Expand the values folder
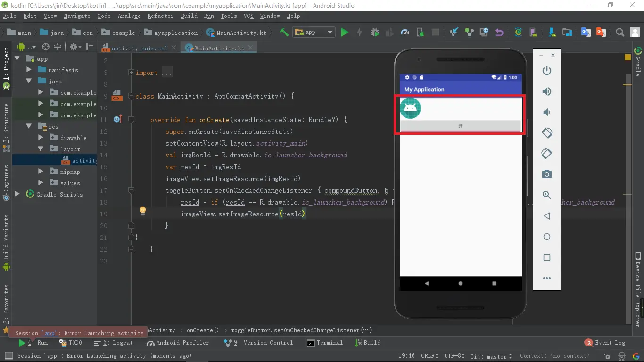The image size is (644, 362). [41, 183]
